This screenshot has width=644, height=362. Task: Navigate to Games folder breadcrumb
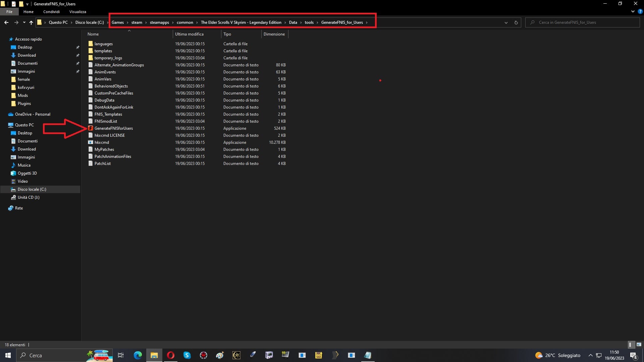118,22
